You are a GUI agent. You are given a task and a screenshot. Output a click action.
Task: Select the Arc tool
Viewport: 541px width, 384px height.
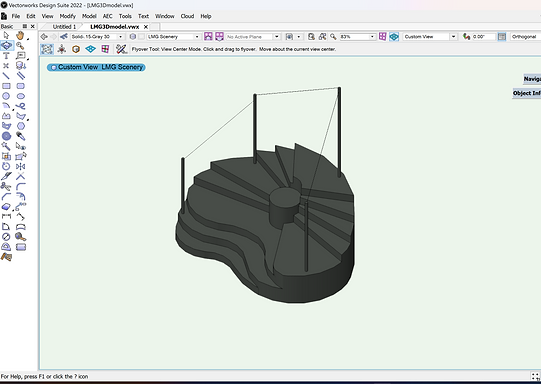click(6, 106)
